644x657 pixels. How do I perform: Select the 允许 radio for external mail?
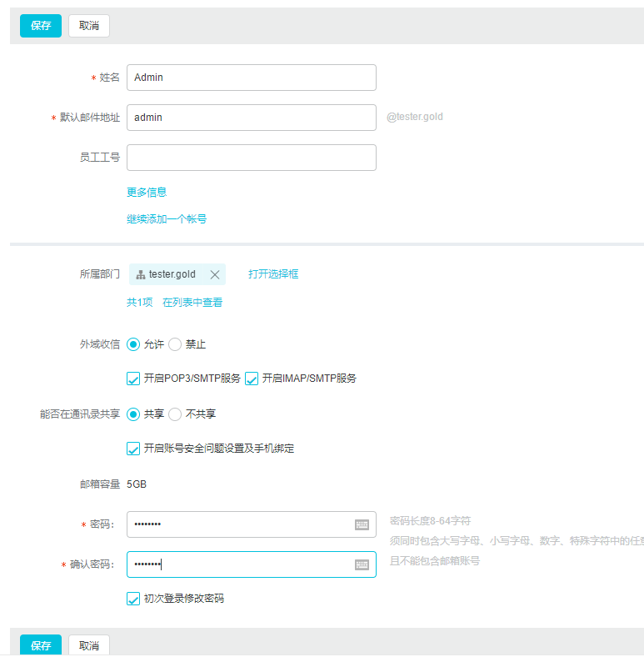point(133,344)
